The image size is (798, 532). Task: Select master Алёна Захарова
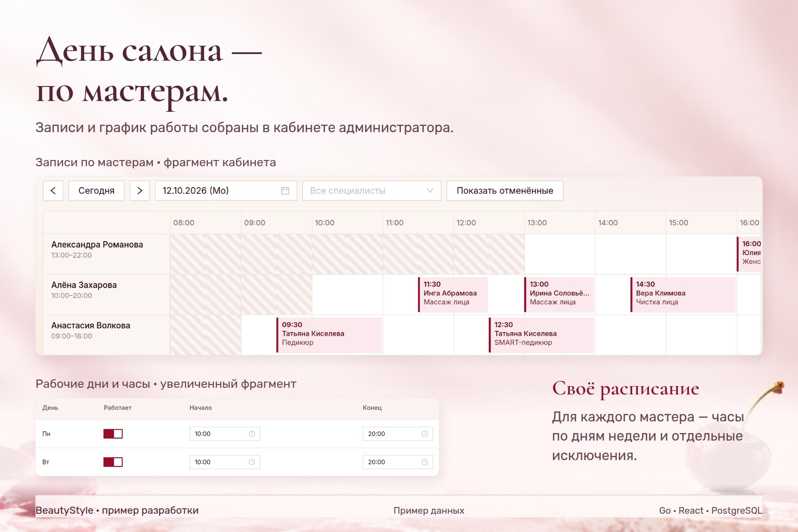point(84,285)
